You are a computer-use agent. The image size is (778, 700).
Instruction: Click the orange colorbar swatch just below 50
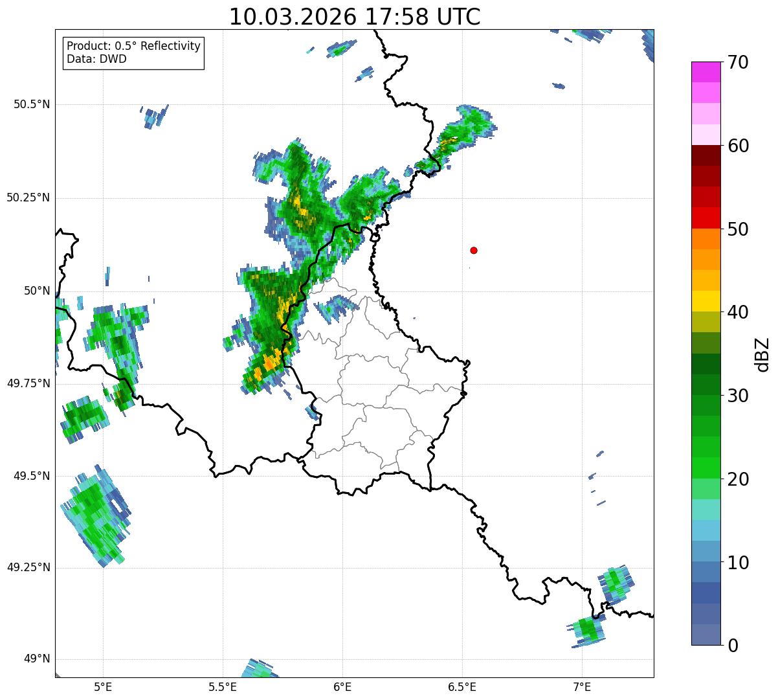pos(706,239)
